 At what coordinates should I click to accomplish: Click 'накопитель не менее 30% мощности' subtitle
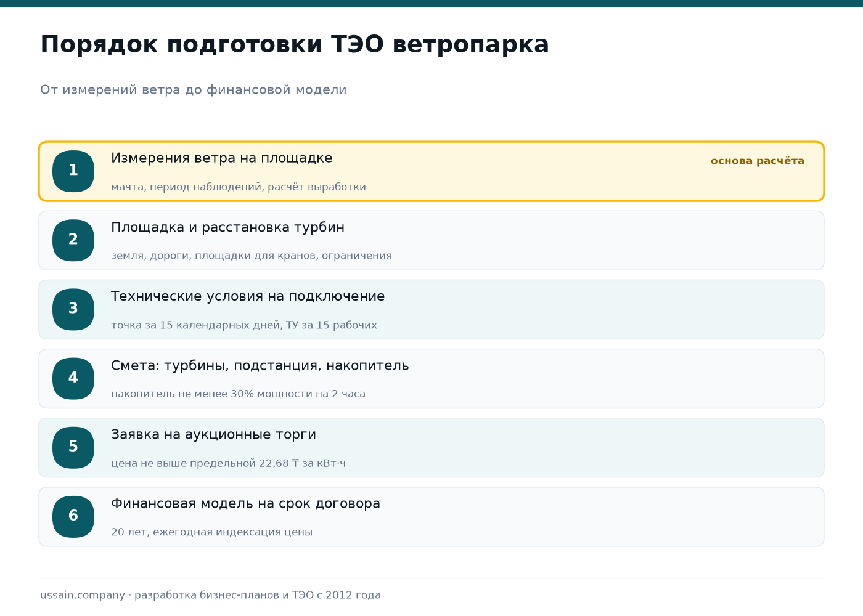click(x=238, y=394)
